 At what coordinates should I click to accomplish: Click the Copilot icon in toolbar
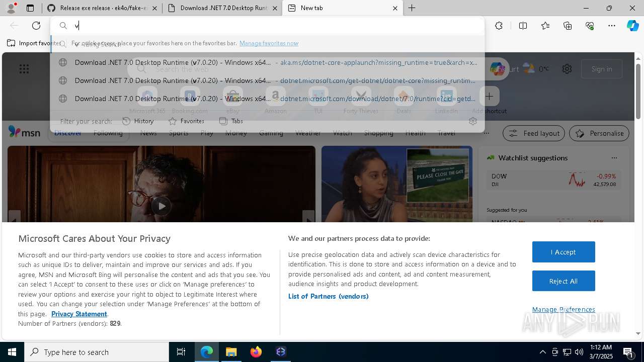click(632, 26)
